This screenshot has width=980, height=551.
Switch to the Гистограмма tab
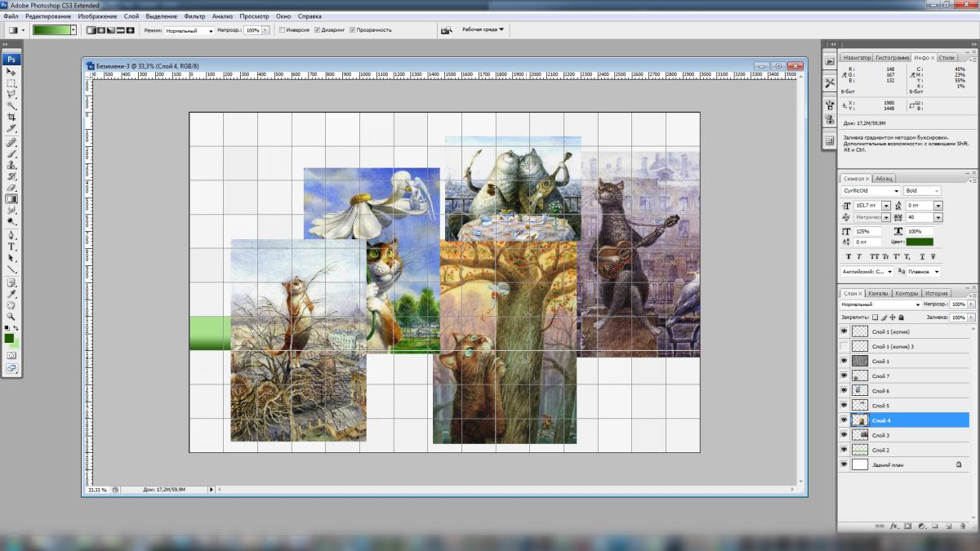[893, 58]
